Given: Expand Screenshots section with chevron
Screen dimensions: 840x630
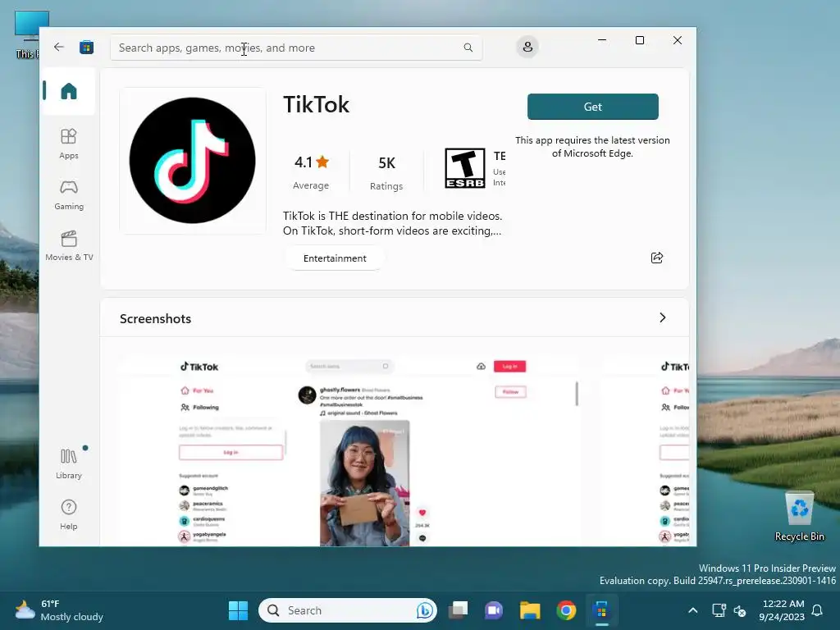Looking at the screenshot, I should 662,317.
